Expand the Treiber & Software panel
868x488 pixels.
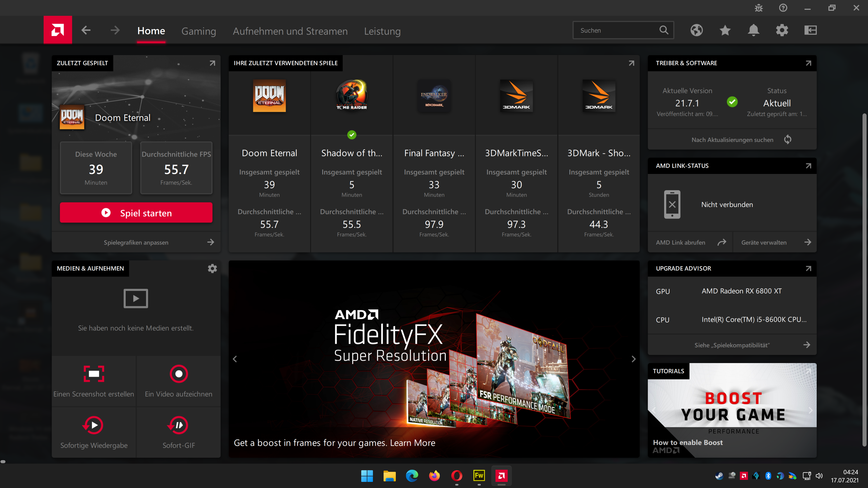click(808, 63)
